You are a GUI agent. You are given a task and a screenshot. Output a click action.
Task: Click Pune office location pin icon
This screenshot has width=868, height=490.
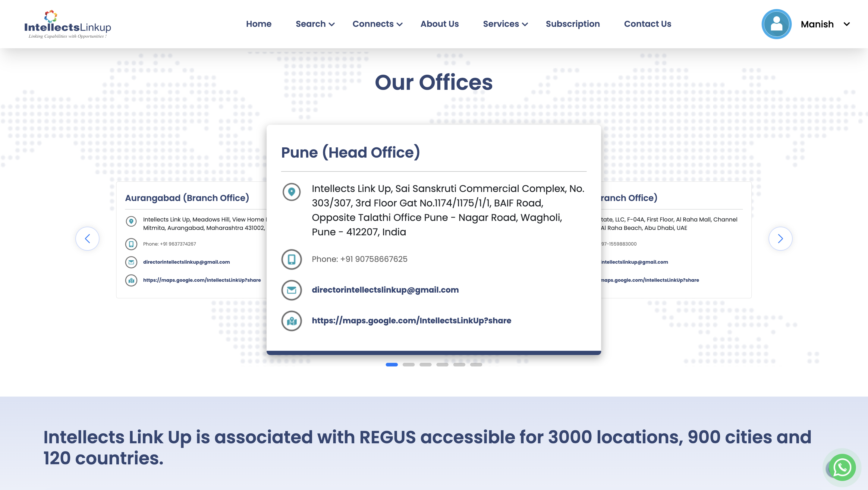tap(291, 192)
